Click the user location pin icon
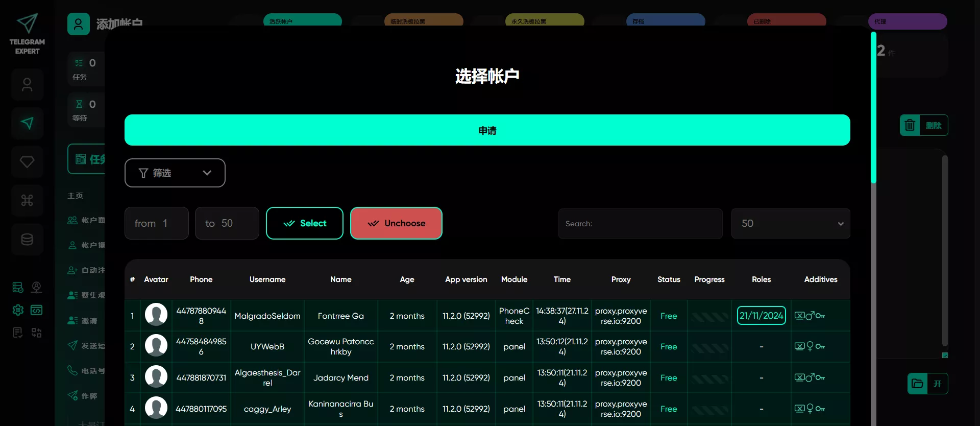This screenshot has width=980, height=426. click(x=36, y=288)
